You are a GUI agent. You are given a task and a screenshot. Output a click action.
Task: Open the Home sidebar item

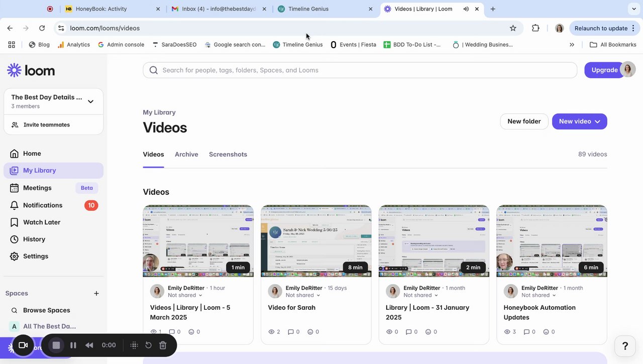pos(53,154)
